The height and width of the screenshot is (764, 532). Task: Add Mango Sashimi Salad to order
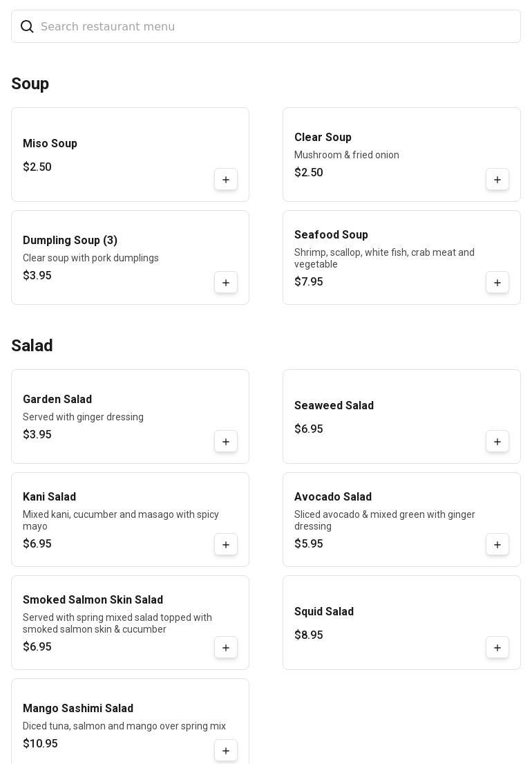click(226, 751)
